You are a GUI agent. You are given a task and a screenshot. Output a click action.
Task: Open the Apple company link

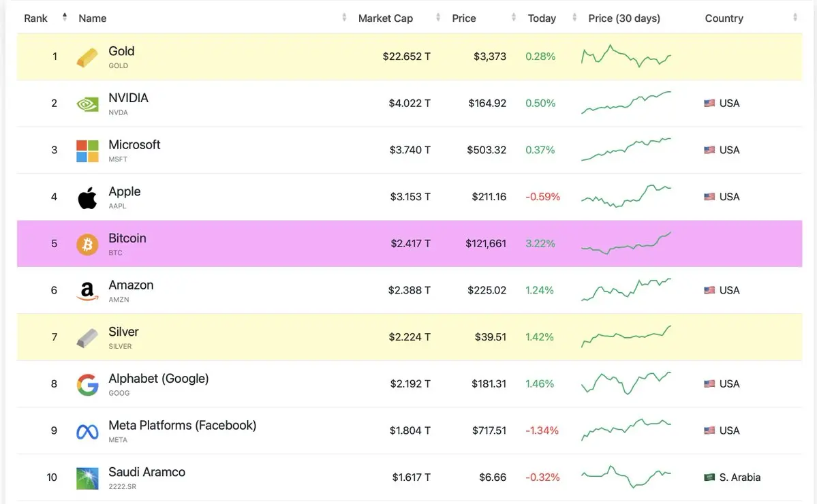[125, 191]
